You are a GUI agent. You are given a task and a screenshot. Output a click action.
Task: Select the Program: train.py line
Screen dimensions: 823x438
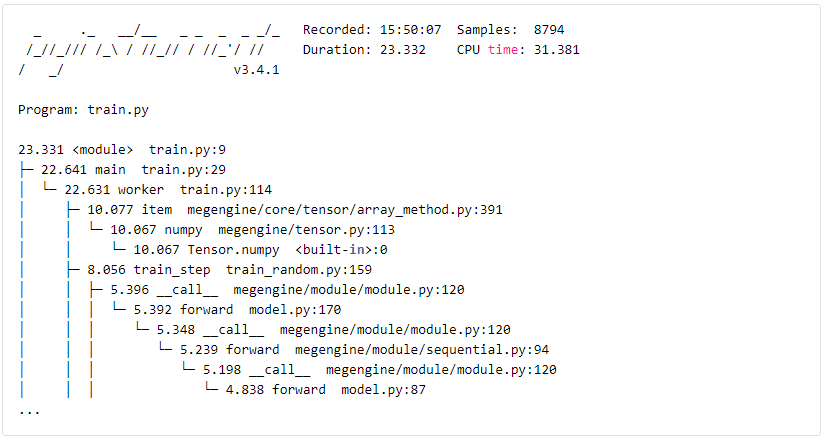coord(83,110)
